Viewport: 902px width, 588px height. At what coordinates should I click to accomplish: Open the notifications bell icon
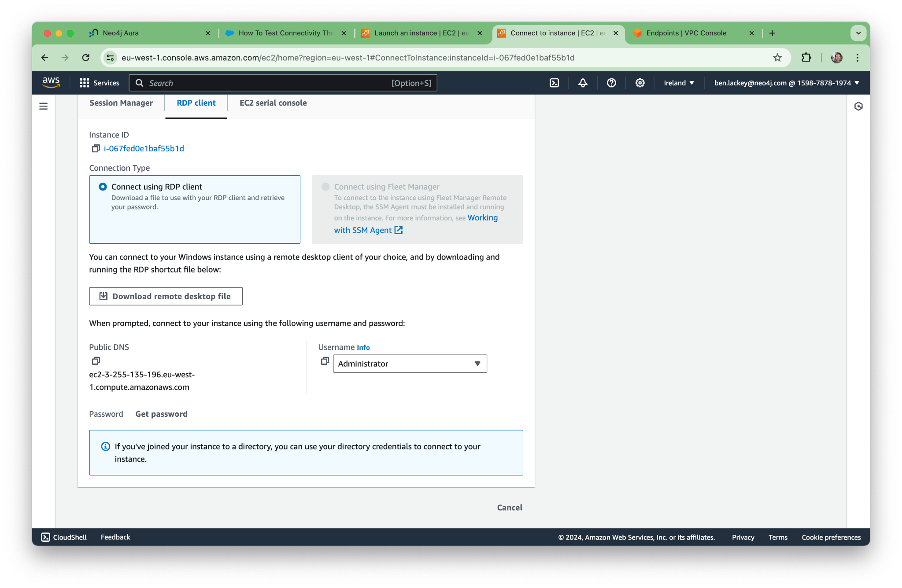(583, 83)
